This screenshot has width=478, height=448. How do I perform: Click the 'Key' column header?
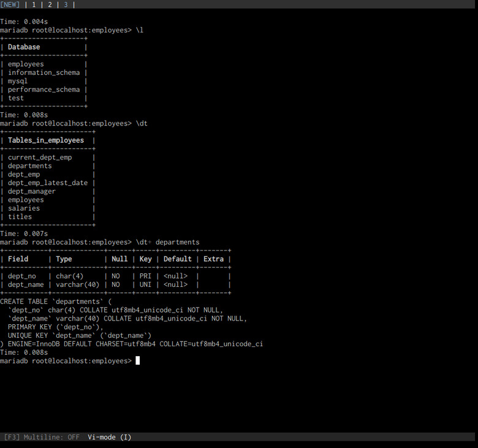[145, 259]
